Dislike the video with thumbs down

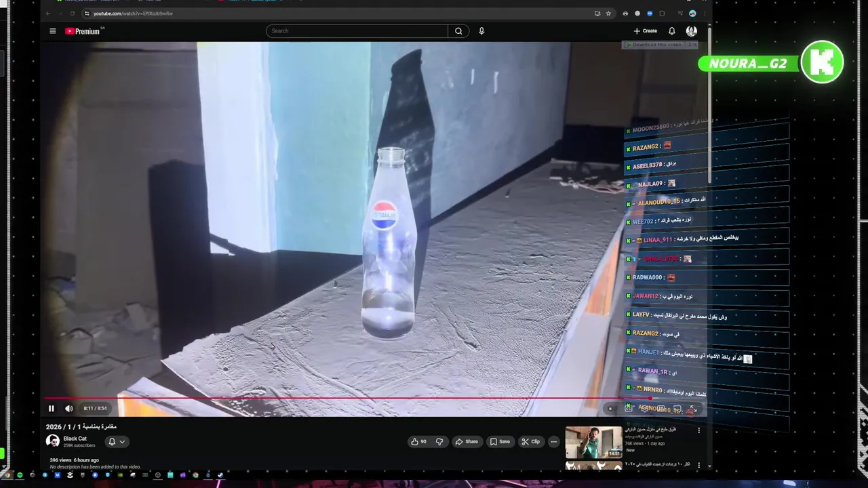pos(439,441)
